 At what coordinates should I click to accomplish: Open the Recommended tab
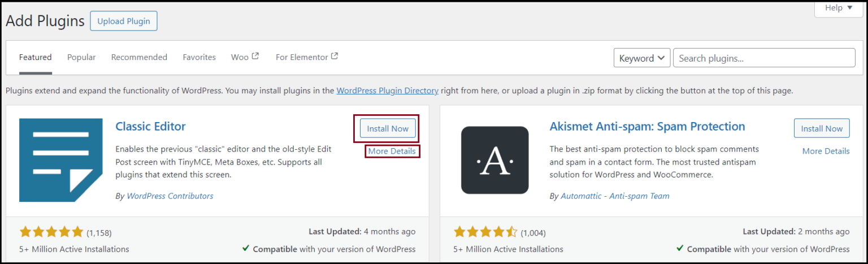[139, 57]
